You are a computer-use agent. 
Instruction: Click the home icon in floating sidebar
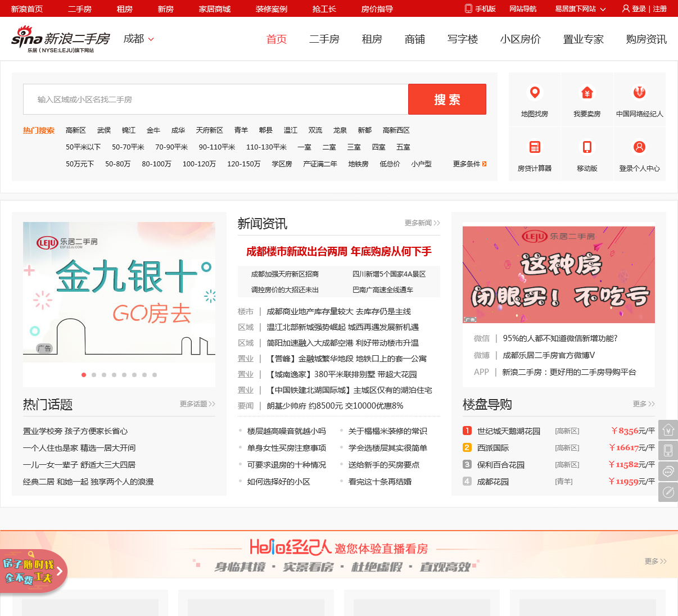(x=668, y=429)
